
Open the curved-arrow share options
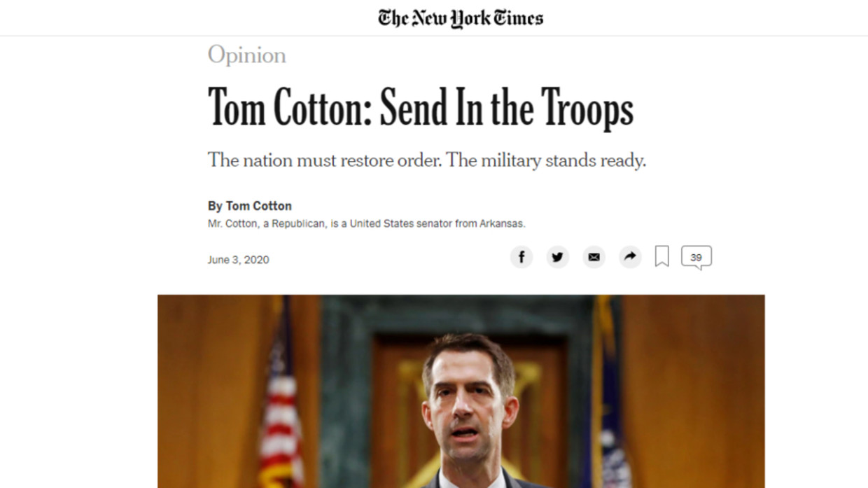pyautogui.click(x=630, y=257)
